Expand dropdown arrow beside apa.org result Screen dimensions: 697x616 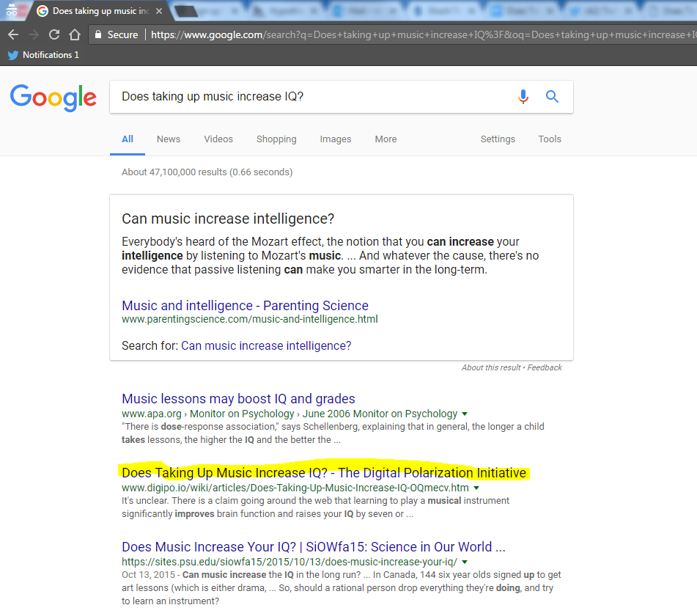[x=465, y=414]
